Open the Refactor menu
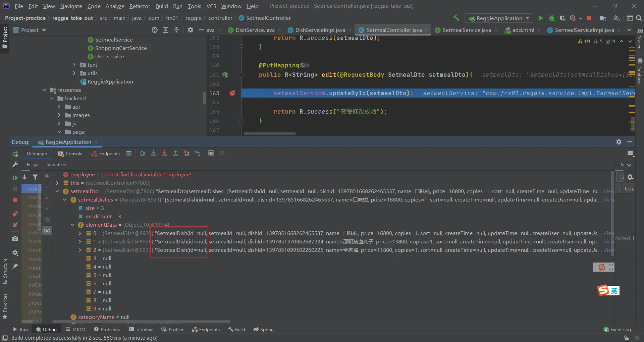Viewport: 644px width, 342px height. pos(140,6)
